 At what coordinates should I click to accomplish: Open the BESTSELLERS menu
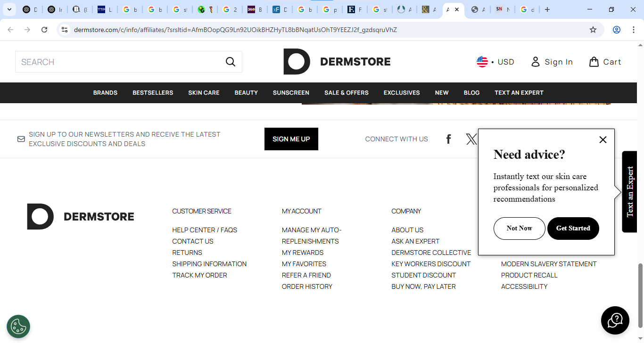tap(153, 93)
